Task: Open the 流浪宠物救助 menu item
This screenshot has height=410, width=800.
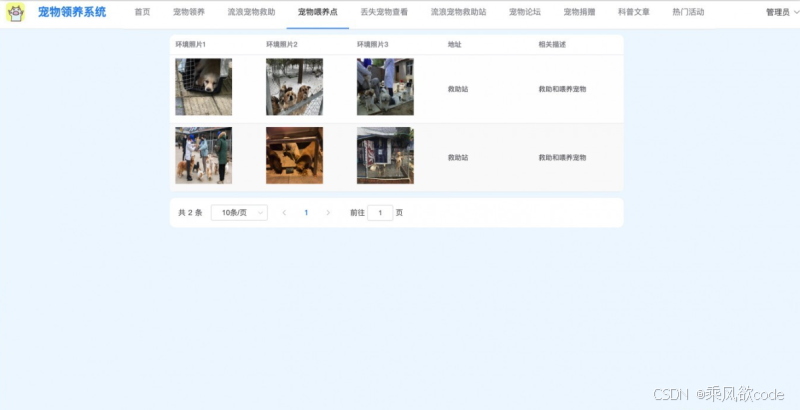Action: click(252, 12)
